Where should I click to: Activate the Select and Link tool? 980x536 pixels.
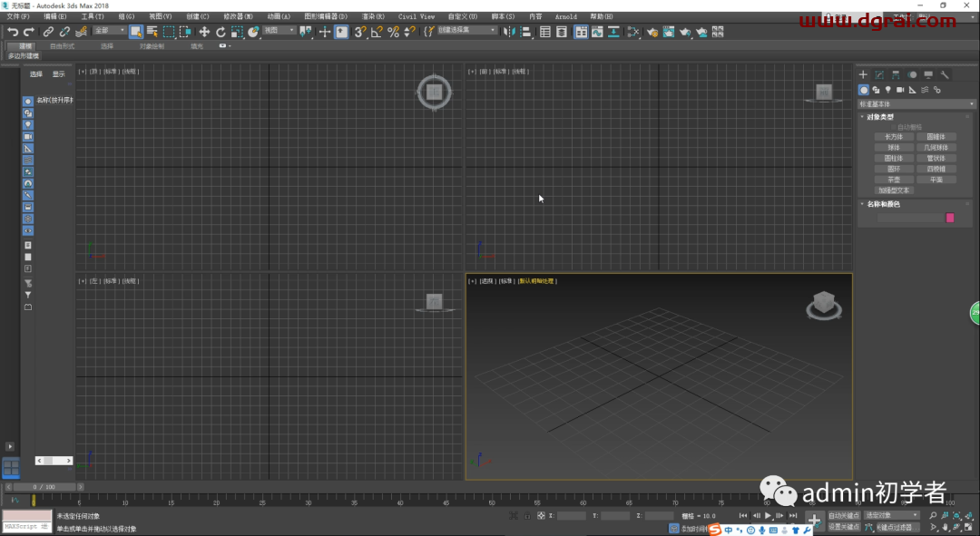tap(48, 31)
